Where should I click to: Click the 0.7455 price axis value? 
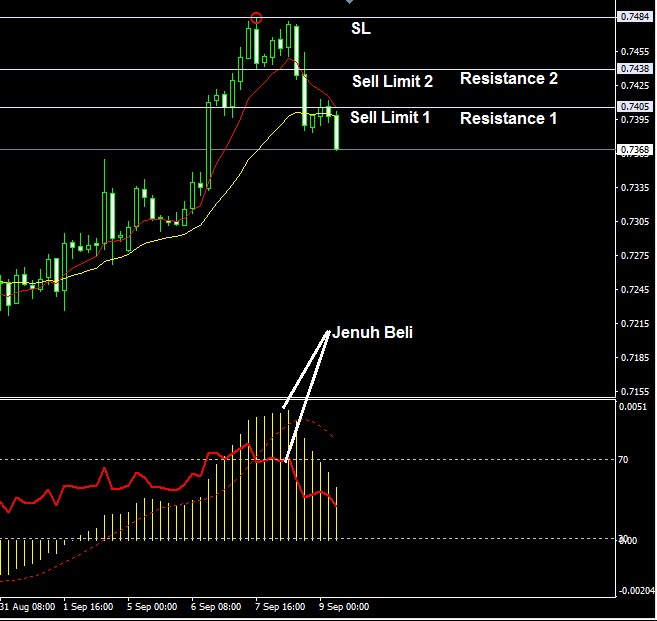click(635, 52)
